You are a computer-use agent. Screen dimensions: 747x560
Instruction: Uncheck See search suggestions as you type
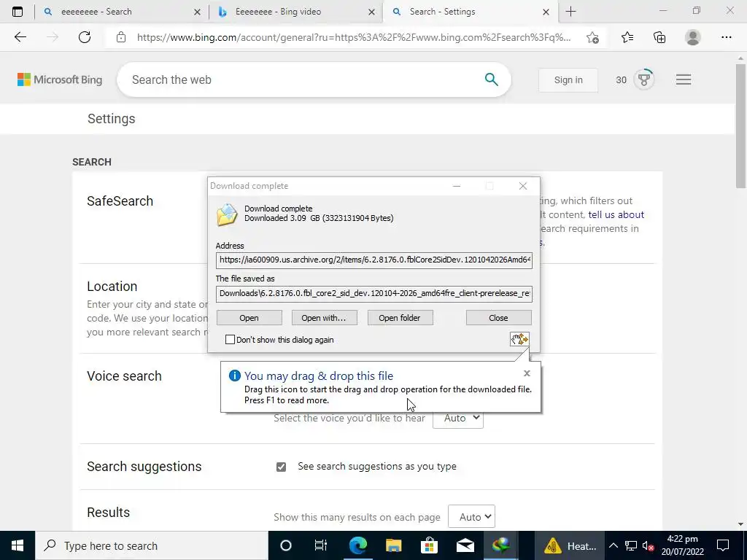click(281, 467)
